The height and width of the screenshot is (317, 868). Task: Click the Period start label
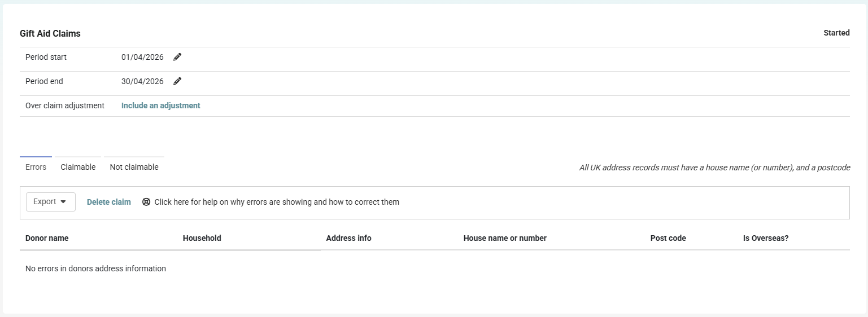click(46, 57)
